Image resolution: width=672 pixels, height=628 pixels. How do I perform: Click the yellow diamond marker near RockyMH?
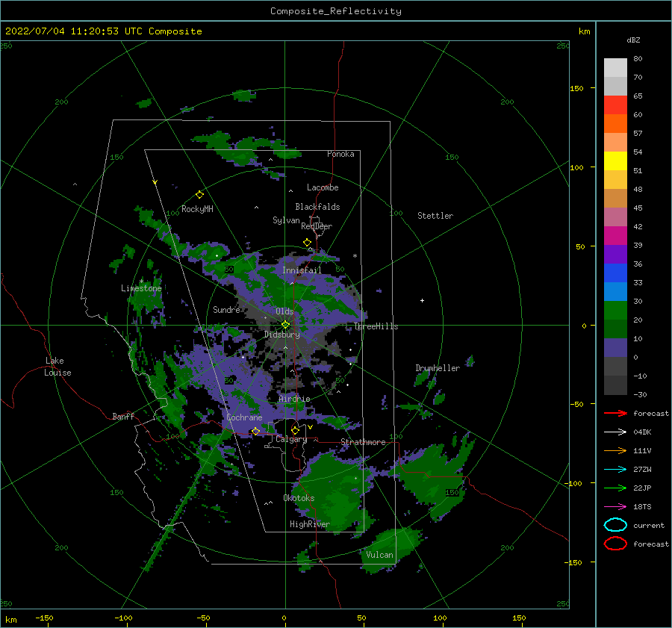tap(199, 195)
